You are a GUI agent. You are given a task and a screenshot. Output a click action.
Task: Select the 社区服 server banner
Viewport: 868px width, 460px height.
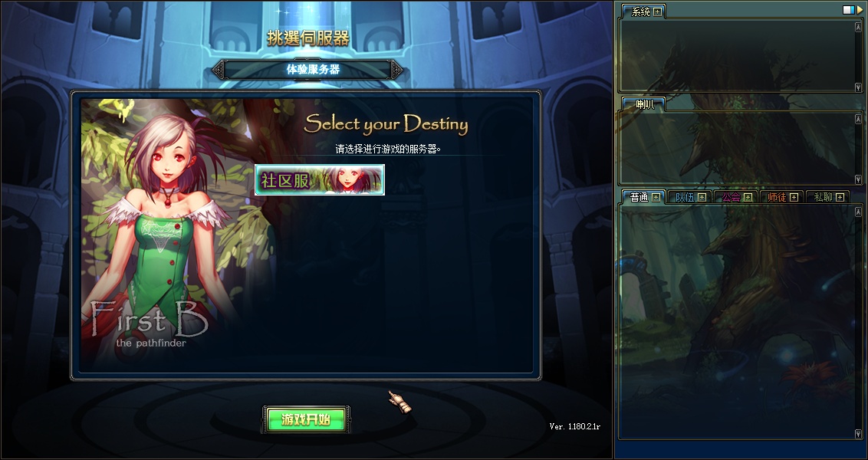[320, 179]
